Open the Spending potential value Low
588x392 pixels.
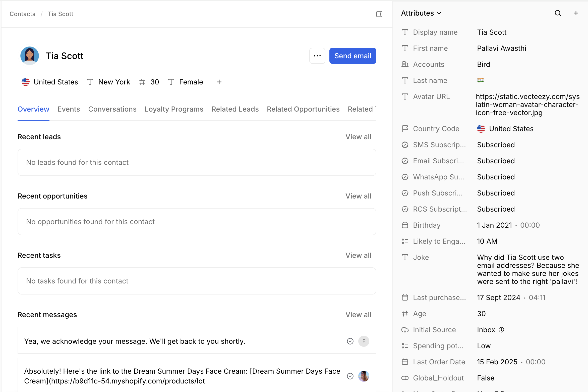pyautogui.click(x=484, y=346)
